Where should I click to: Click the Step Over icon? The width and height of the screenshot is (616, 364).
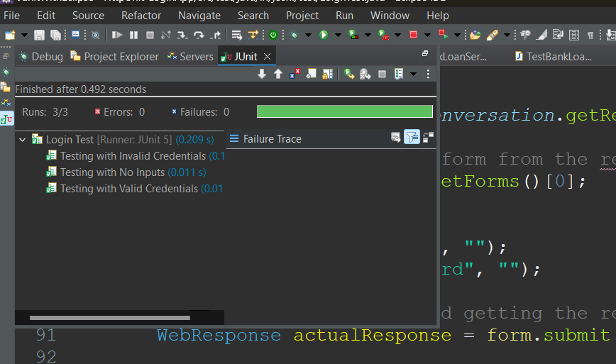pyautogui.click(x=199, y=35)
